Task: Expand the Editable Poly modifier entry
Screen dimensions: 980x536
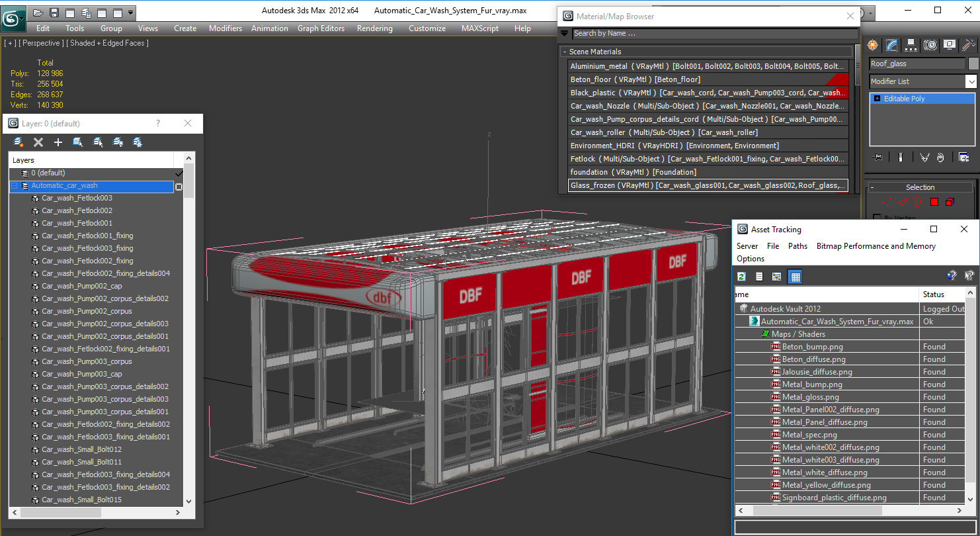Action: click(877, 99)
